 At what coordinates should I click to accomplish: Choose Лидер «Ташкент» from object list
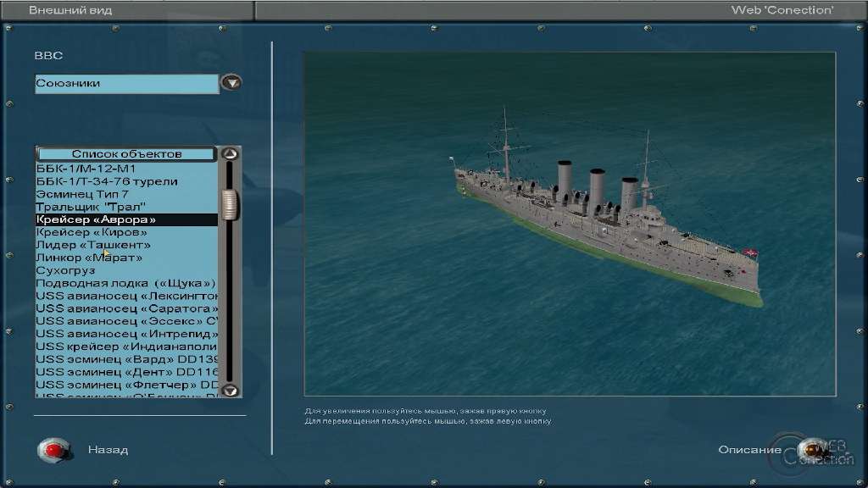point(93,245)
